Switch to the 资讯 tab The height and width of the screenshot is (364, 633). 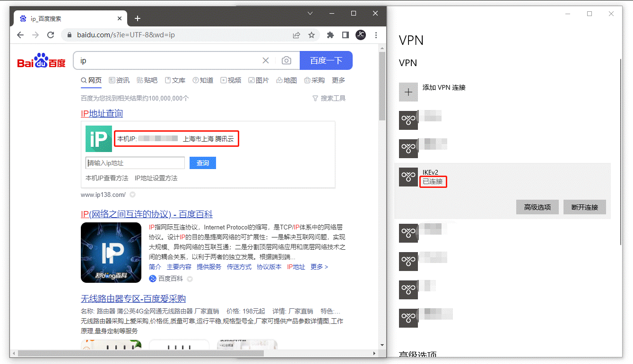[119, 80]
